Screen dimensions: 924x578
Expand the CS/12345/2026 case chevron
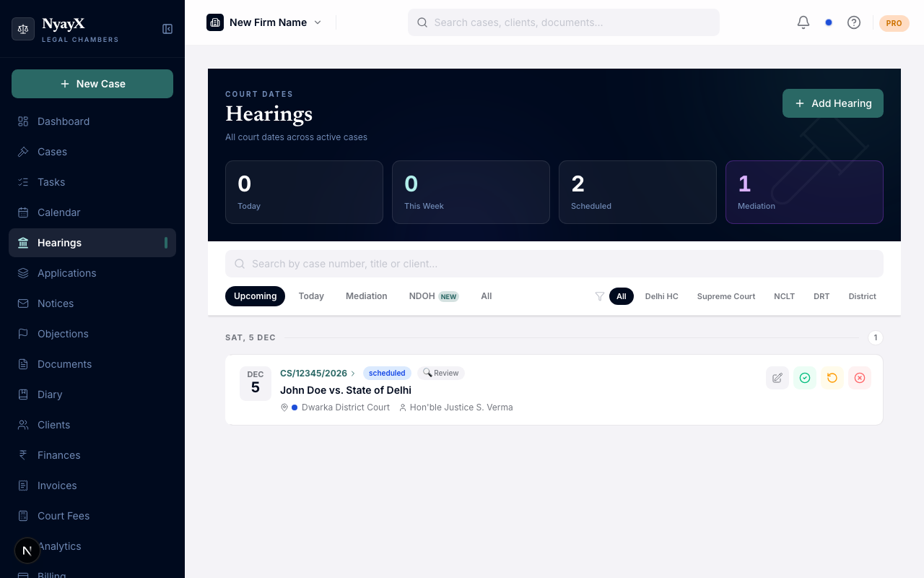[x=353, y=374]
